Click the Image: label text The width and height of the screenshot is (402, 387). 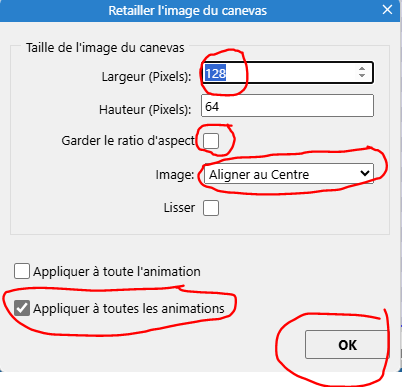coord(175,175)
